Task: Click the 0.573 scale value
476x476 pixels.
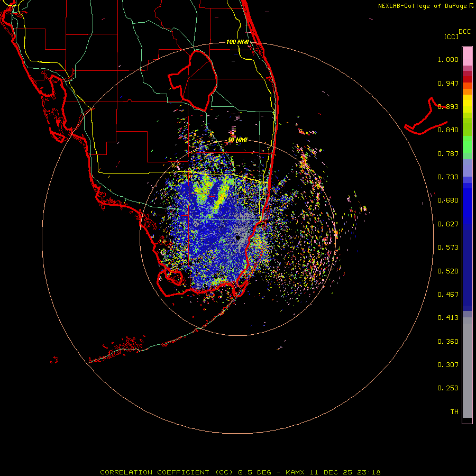Action: [x=448, y=248]
